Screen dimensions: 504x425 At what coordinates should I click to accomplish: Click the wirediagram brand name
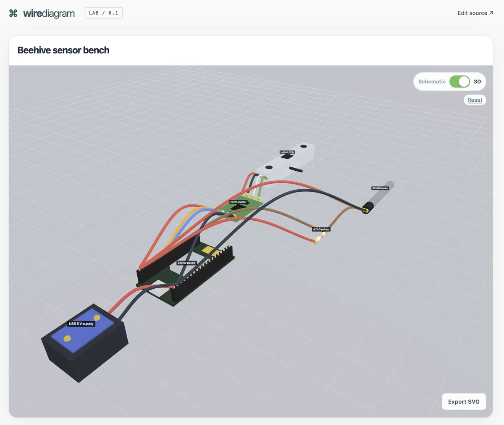click(49, 13)
